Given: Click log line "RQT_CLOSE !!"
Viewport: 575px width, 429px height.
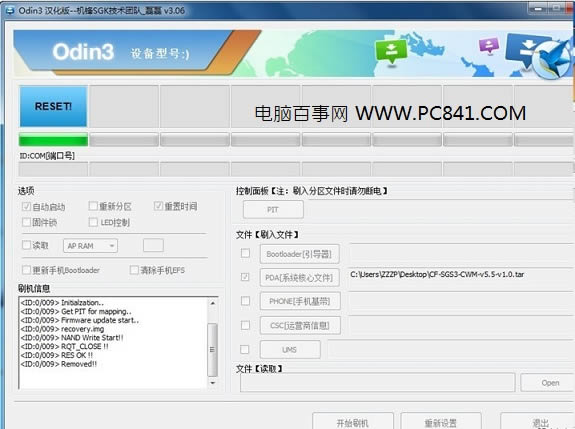Looking at the screenshot, I should click(65, 346).
